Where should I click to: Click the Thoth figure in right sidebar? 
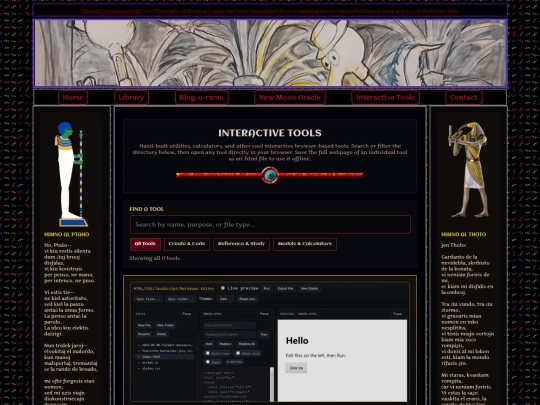[469, 170]
